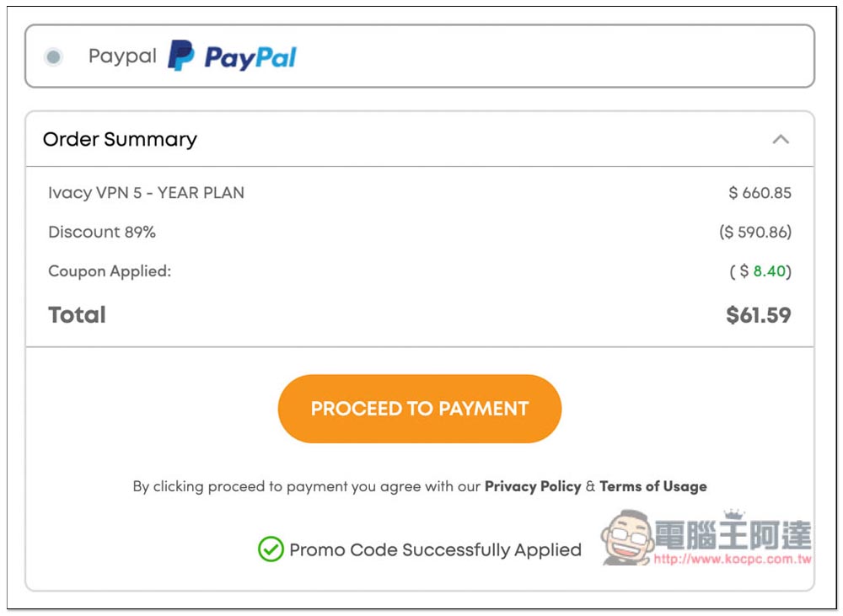Screen dimensions: 843x616
Task: Click the Order Summary header title
Action: [x=120, y=139]
